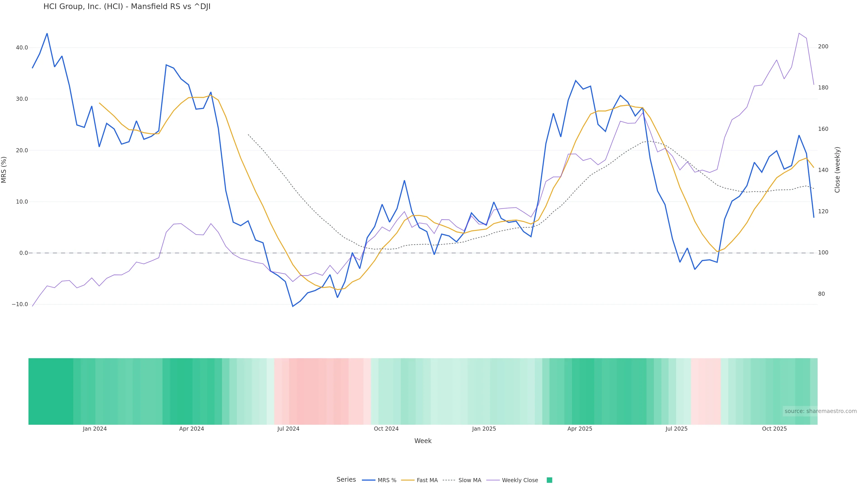
Task: Pick the Apr 2025 week label
Action: pos(580,429)
